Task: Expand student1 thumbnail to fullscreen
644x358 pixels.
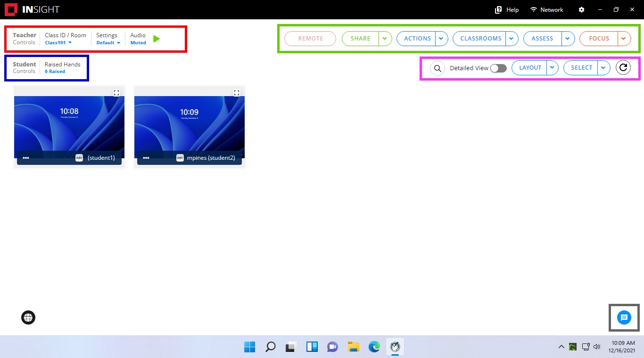Action: coord(116,93)
